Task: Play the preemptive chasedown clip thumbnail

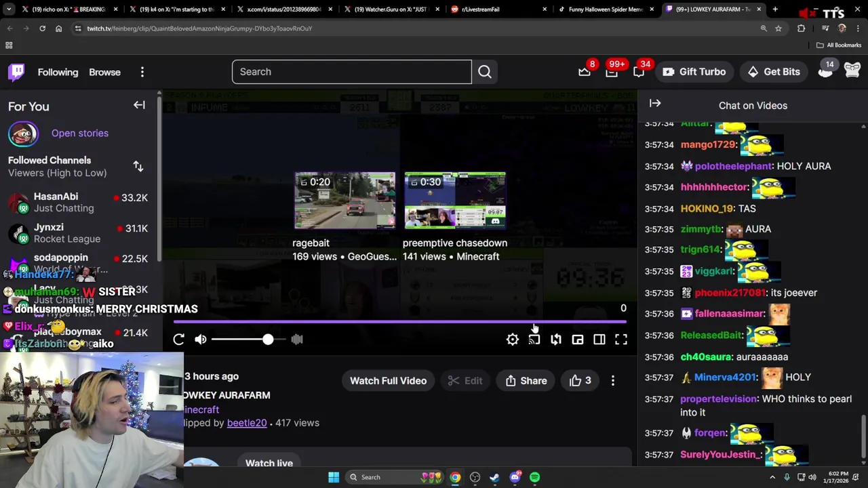Action: click(x=455, y=201)
